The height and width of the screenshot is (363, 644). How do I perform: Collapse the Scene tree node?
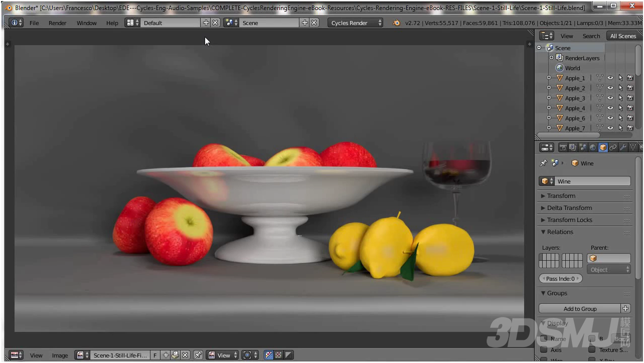[x=539, y=48]
